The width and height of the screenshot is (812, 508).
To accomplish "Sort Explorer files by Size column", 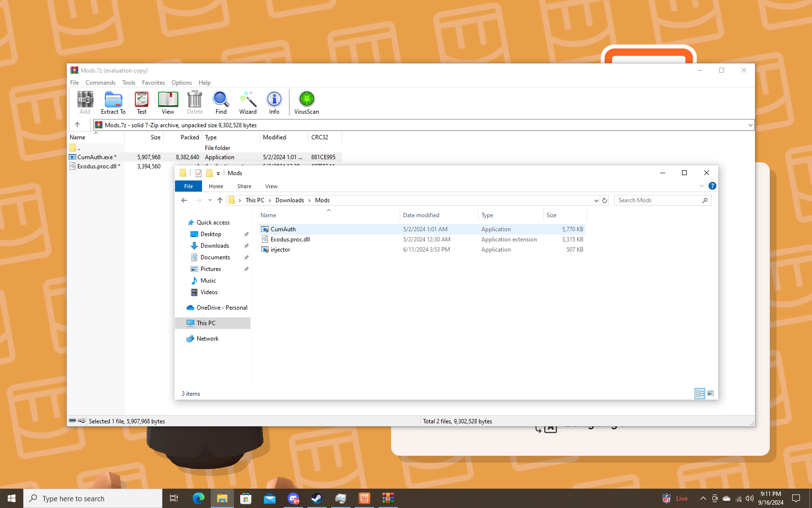I will [x=565, y=215].
